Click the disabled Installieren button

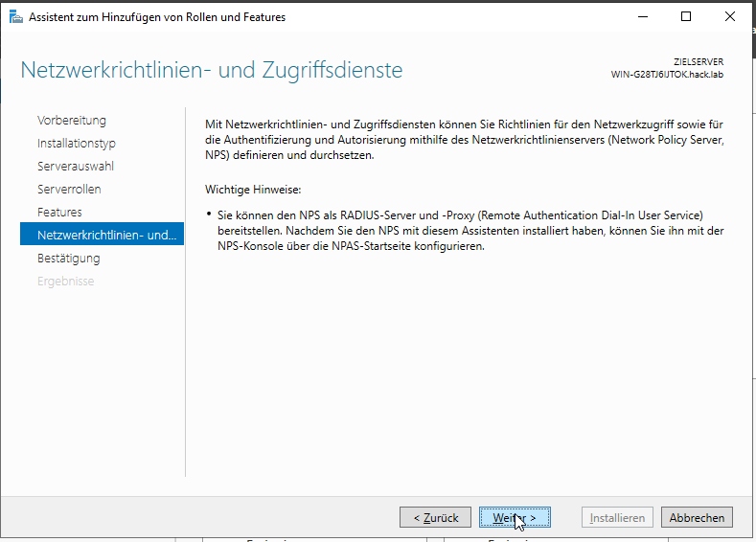[x=617, y=517]
